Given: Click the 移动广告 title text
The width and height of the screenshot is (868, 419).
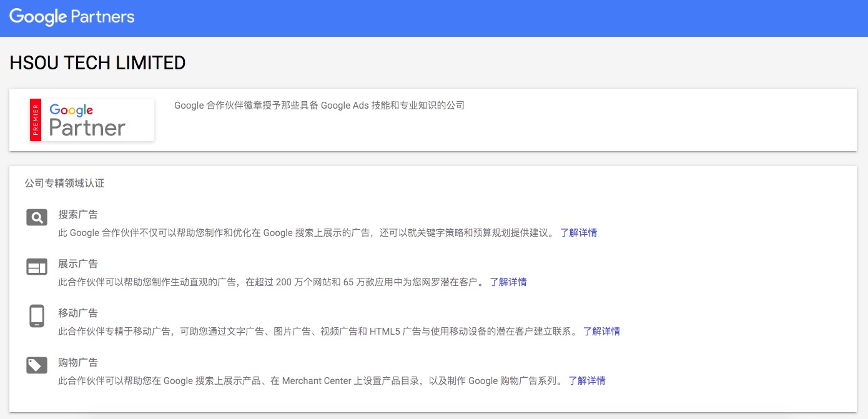Looking at the screenshot, I should coord(78,313).
